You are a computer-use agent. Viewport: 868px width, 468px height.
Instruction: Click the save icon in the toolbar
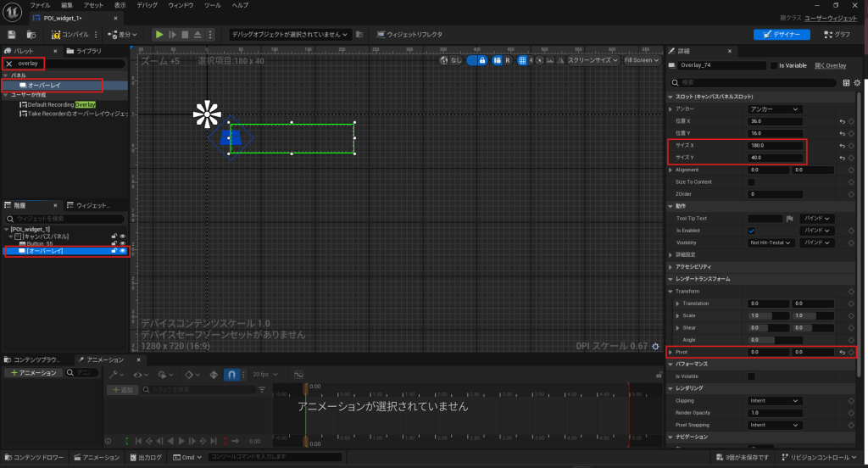[12, 35]
